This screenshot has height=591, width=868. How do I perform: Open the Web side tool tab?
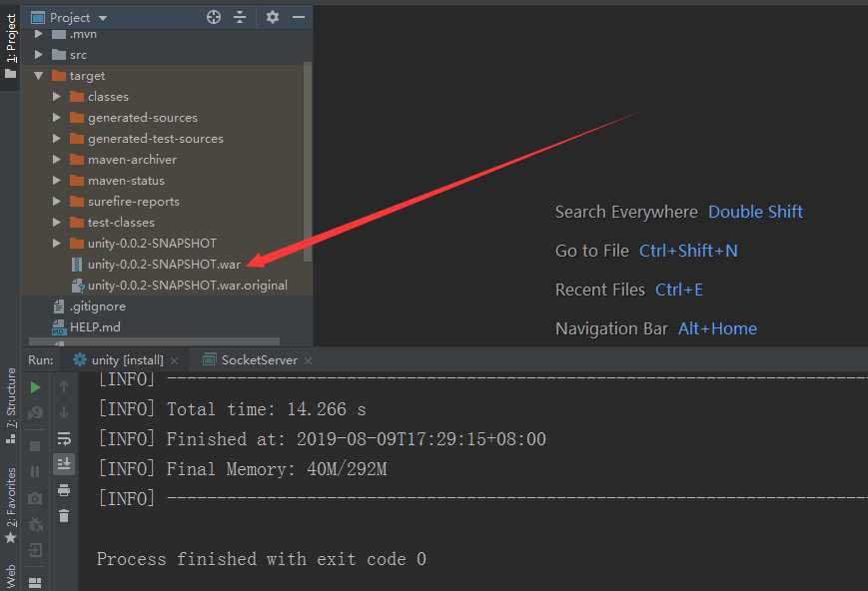coord(11,577)
